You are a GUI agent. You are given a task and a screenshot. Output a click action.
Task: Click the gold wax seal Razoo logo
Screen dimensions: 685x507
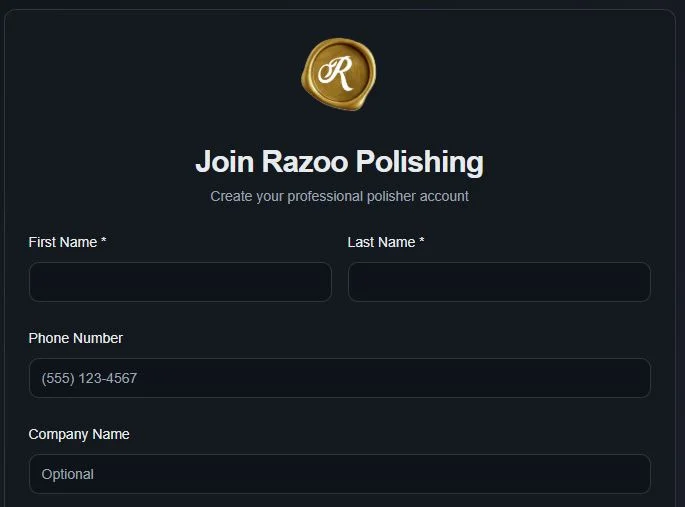(339, 74)
